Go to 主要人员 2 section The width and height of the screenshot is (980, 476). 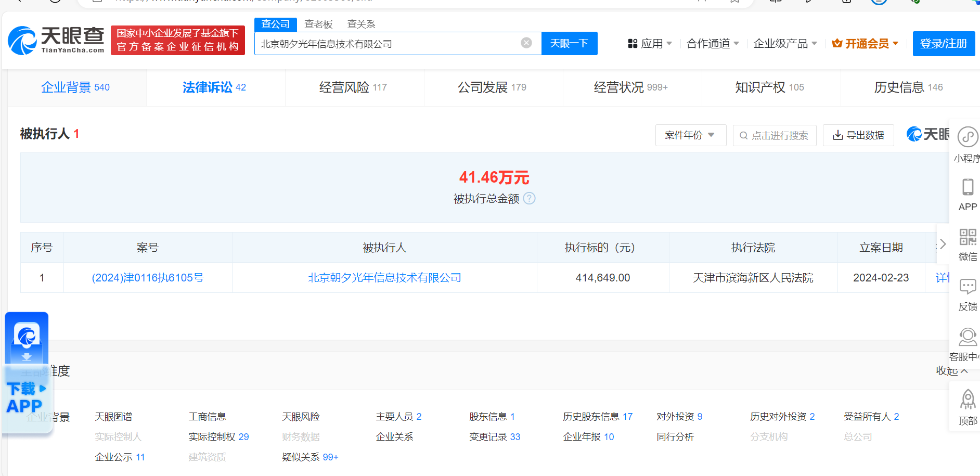coord(398,417)
